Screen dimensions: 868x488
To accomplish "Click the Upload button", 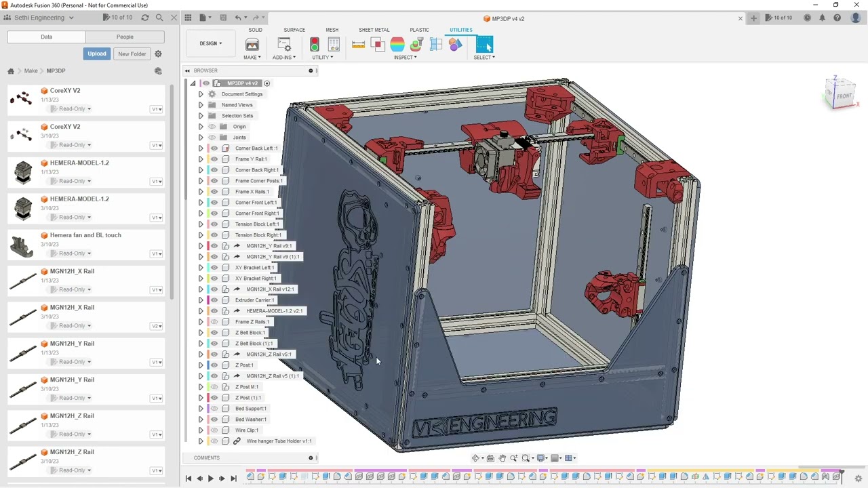I will 97,54.
